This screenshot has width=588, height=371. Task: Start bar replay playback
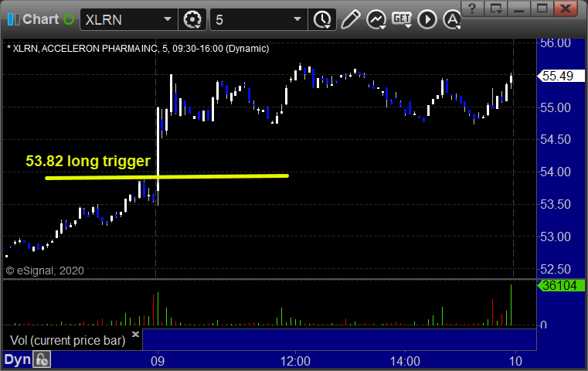click(x=427, y=19)
